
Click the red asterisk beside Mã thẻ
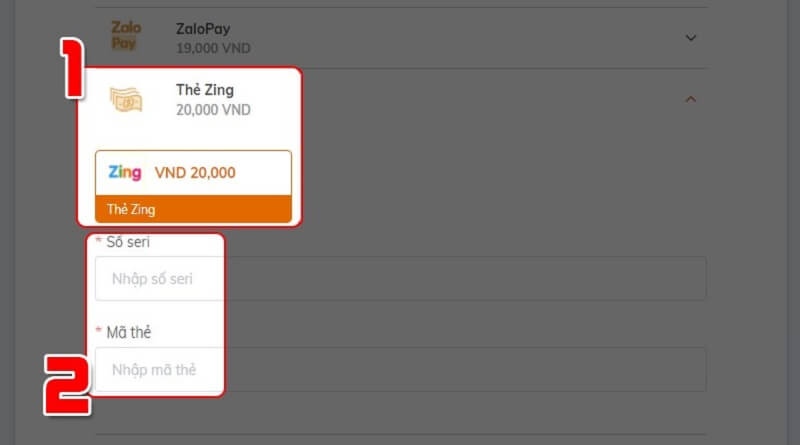click(99, 332)
